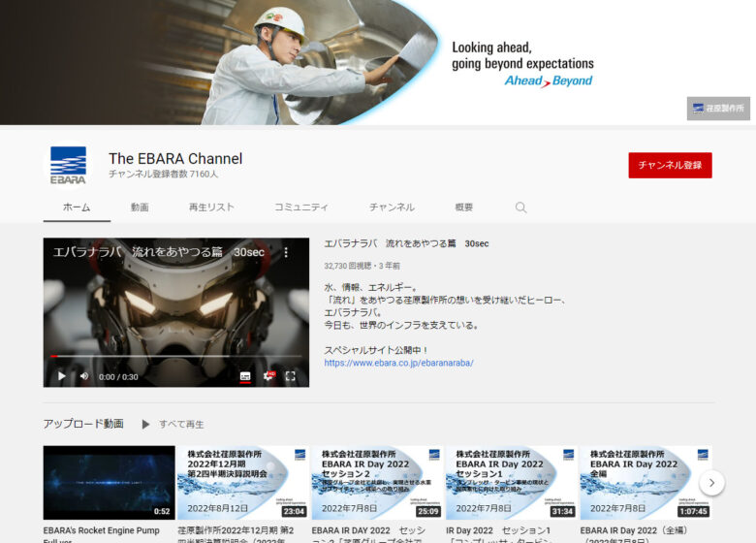Viewport: 756px width, 543px height.
Task: Click the overlay title inside the video player
Action: click(x=159, y=252)
